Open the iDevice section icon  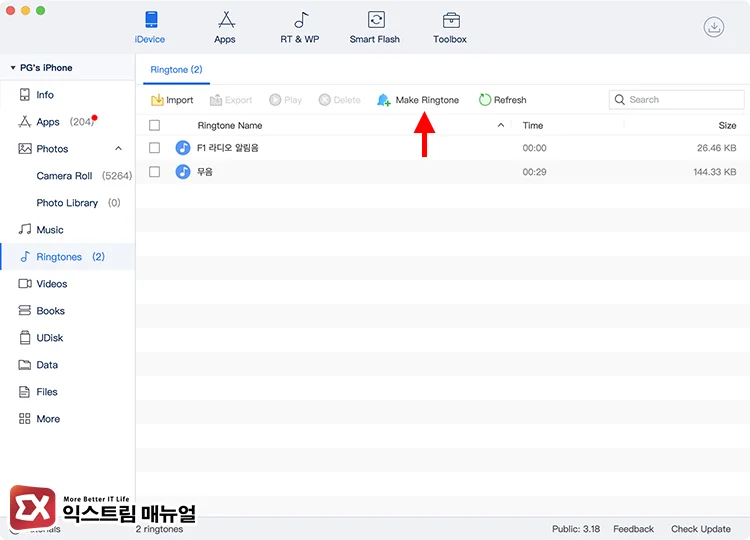tap(150, 21)
